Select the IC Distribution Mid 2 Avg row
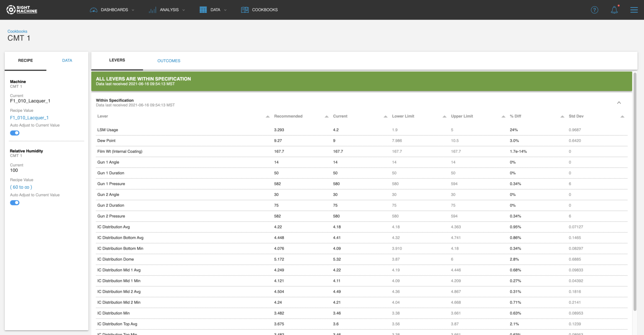This screenshot has width=644, height=335. click(x=362, y=292)
